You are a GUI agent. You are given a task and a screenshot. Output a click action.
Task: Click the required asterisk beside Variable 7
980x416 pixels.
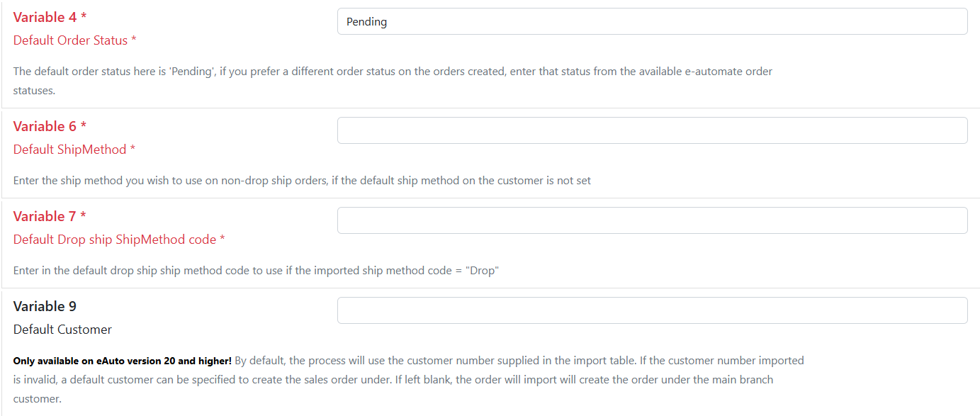[84, 216]
